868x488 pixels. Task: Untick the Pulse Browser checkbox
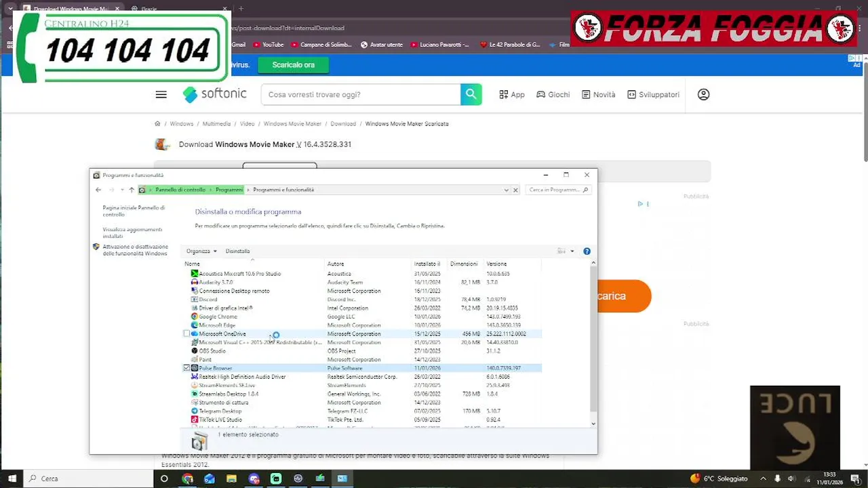click(x=186, y=368)
